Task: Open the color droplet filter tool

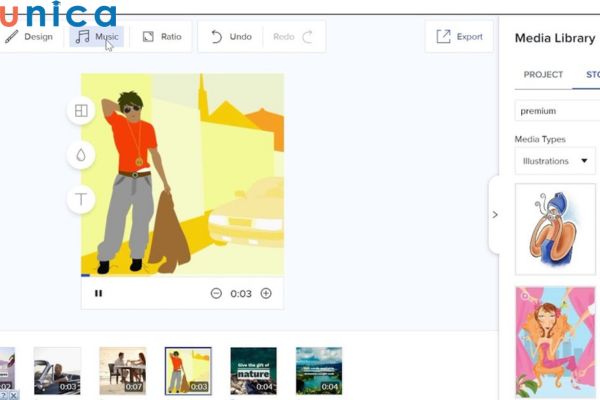Action: pyautogui.click(x=81, y=155)
